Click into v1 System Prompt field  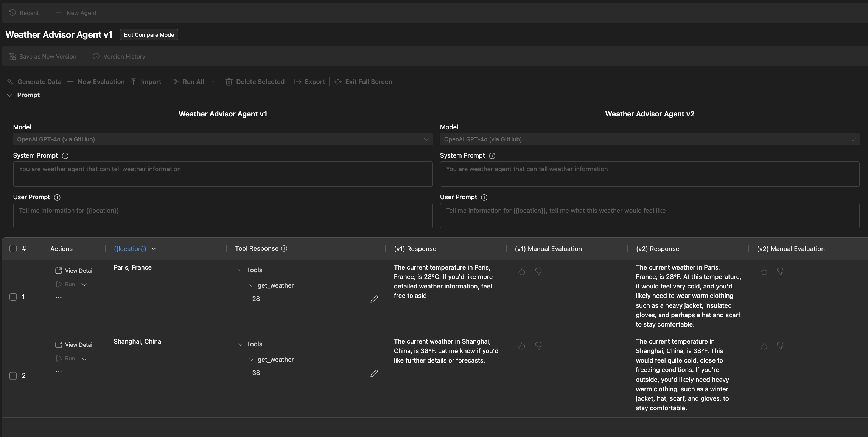pos(223,174)
